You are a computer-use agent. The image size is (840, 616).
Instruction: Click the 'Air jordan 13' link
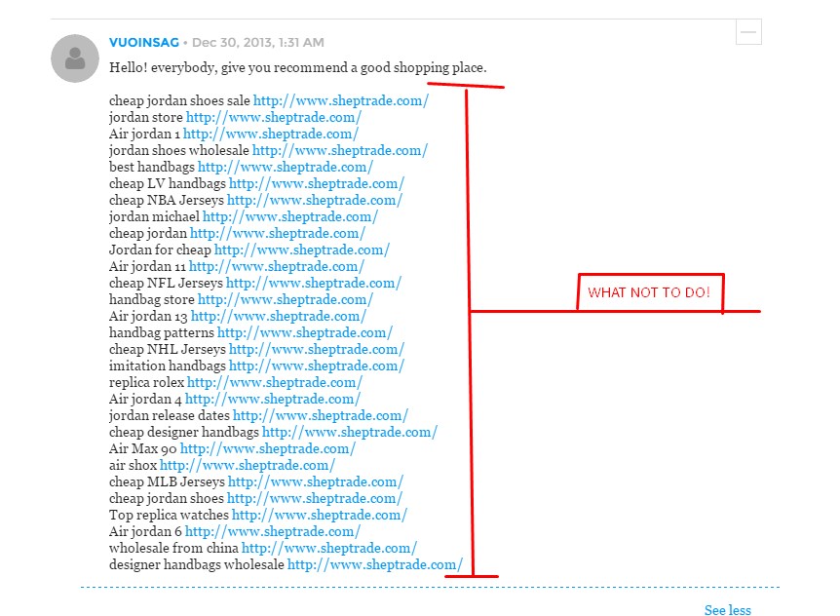click(x=279, y=317)
